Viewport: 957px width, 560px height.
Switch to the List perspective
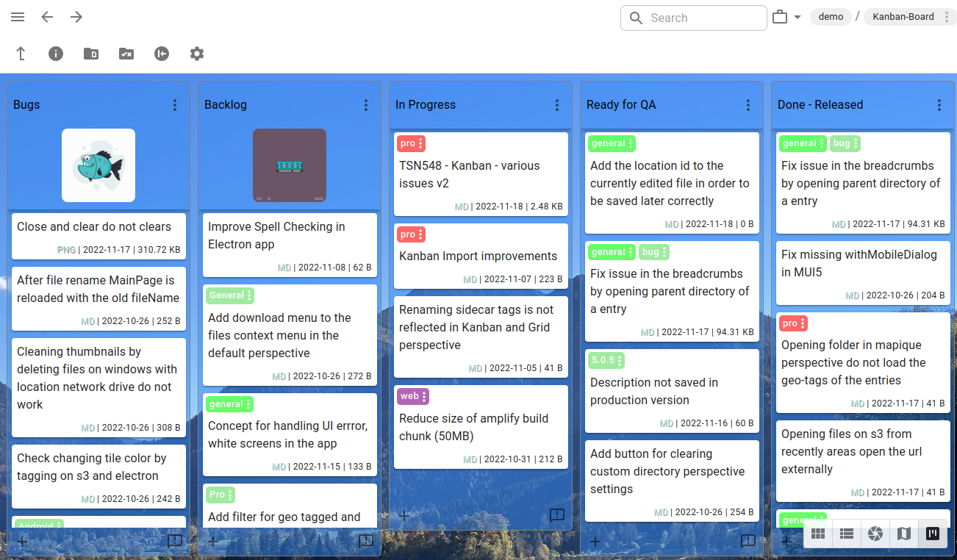pos(846,534)
